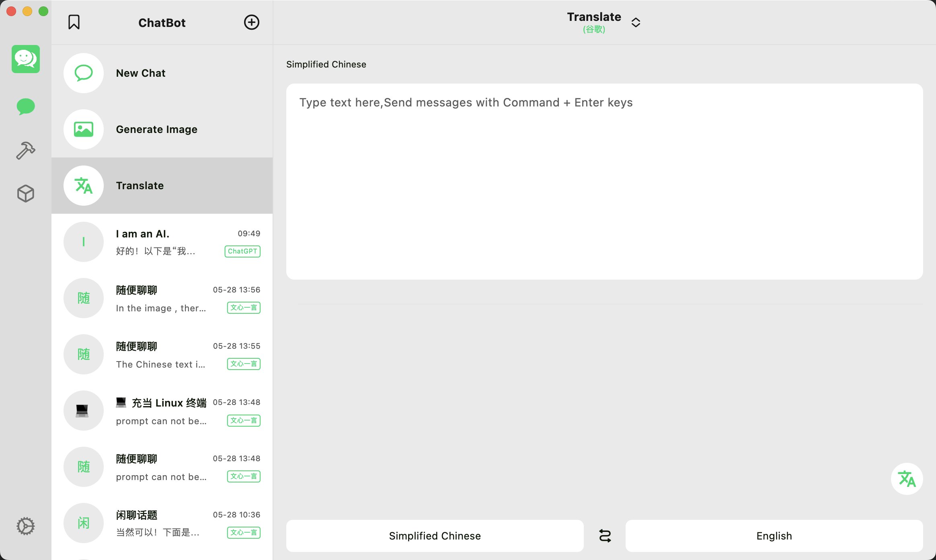The width and height of the screenshot is (936, 560).
Task: Open the English target language dropdown
Action: click(774, 536)
